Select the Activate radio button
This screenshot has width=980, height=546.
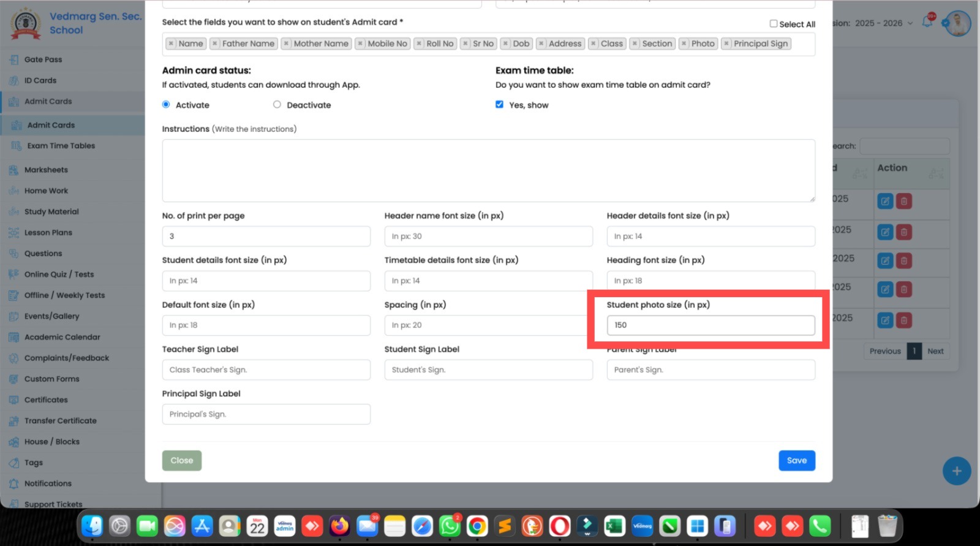(166, 105)
